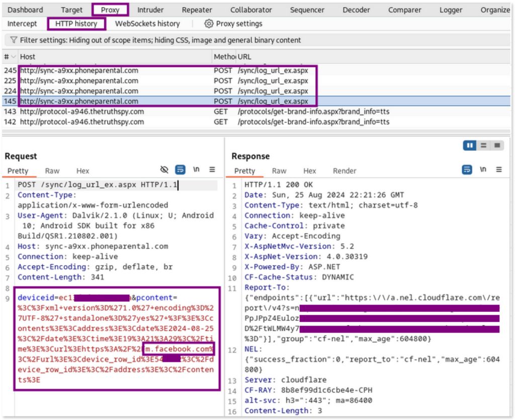Sort history by the # column arrow
Image resolution: width=515 pixels, height=420 pixels.
click(14, 57)
